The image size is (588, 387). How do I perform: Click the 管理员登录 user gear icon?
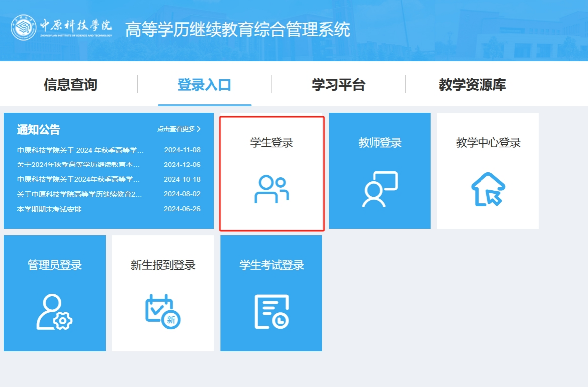click(54, 312)
